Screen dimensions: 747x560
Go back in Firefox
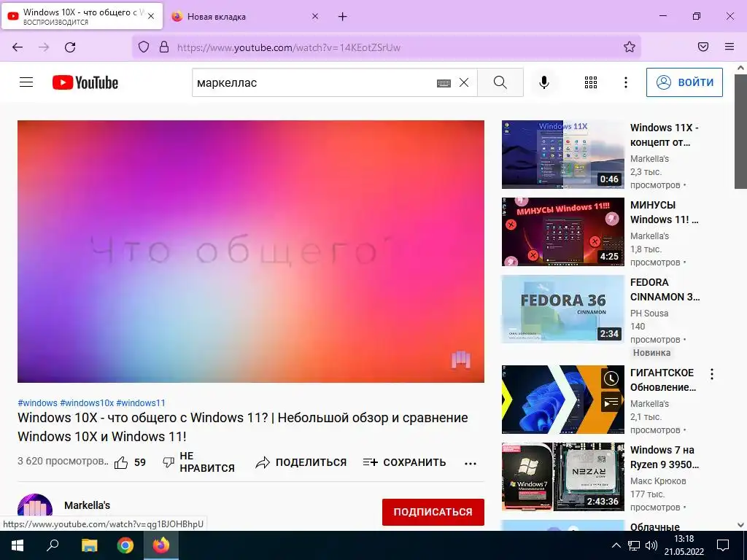pos(18,47)
